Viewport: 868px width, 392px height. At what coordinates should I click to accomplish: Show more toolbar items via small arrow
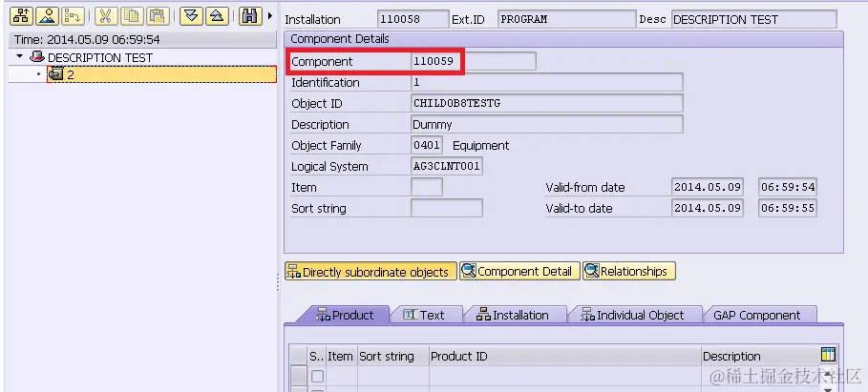click(270, 16)
